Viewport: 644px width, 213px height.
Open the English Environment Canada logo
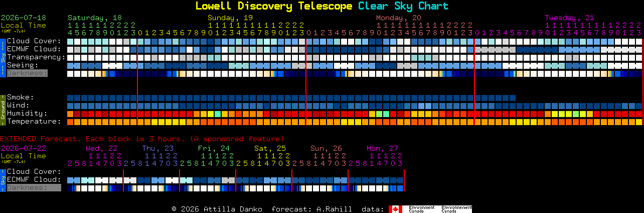tap(421, 209)
